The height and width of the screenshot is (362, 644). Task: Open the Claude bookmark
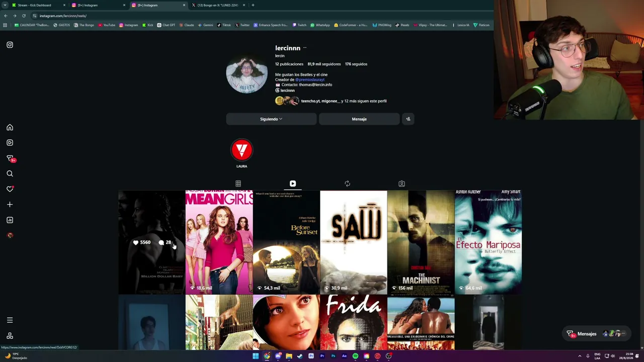[x=186, y=25]
